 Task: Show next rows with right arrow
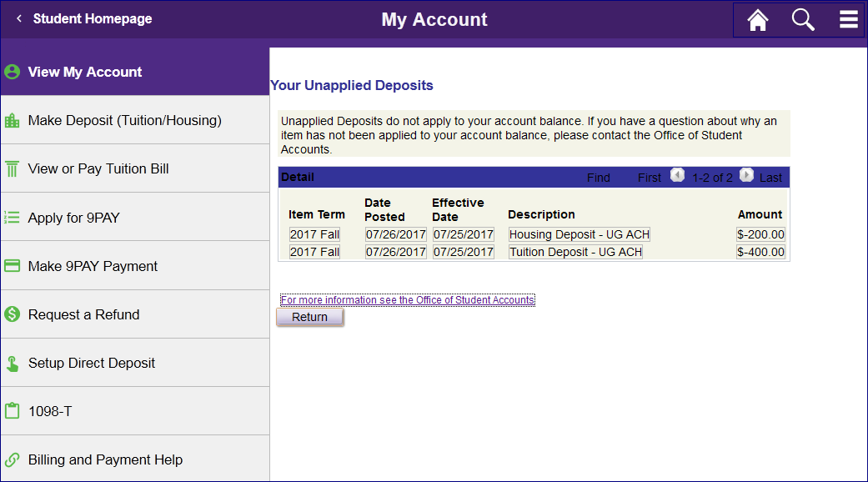(x=746, y=175)
